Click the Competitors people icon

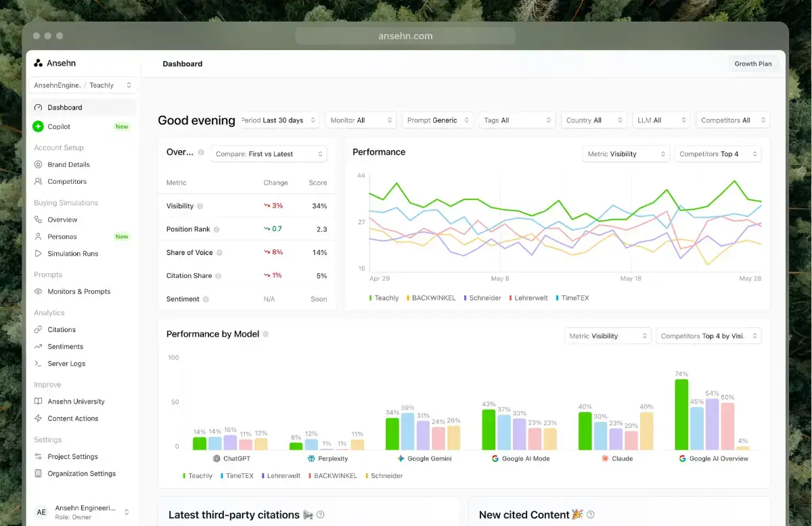coord(39,181)
